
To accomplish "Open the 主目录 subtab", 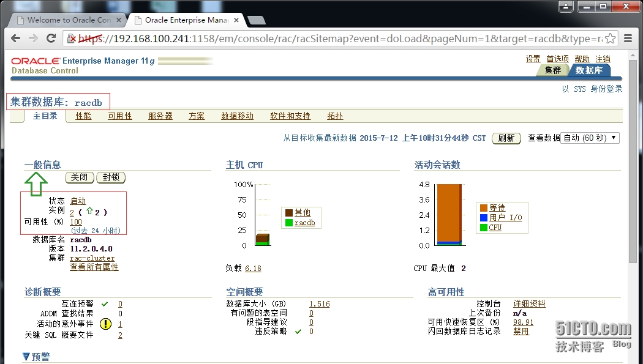I will tap(45, 116).
